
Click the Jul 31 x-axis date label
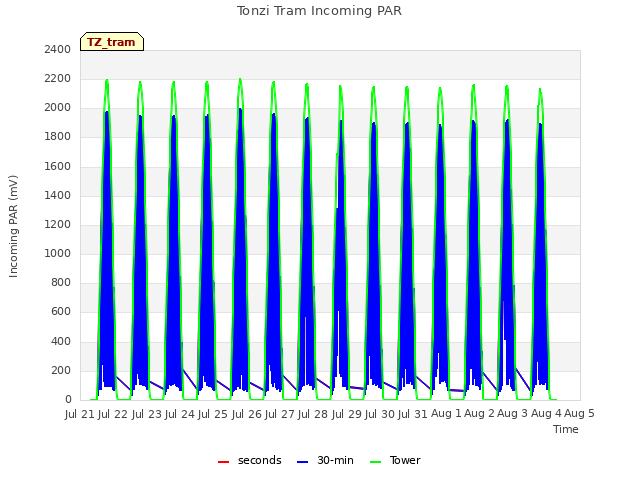(x=413, y=414)
